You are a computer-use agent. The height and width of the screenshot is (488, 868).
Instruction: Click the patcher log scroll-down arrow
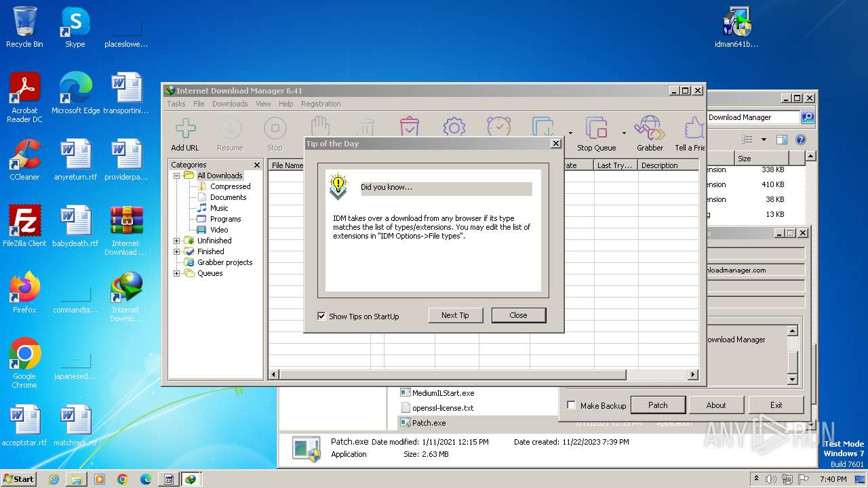[792, 380]
